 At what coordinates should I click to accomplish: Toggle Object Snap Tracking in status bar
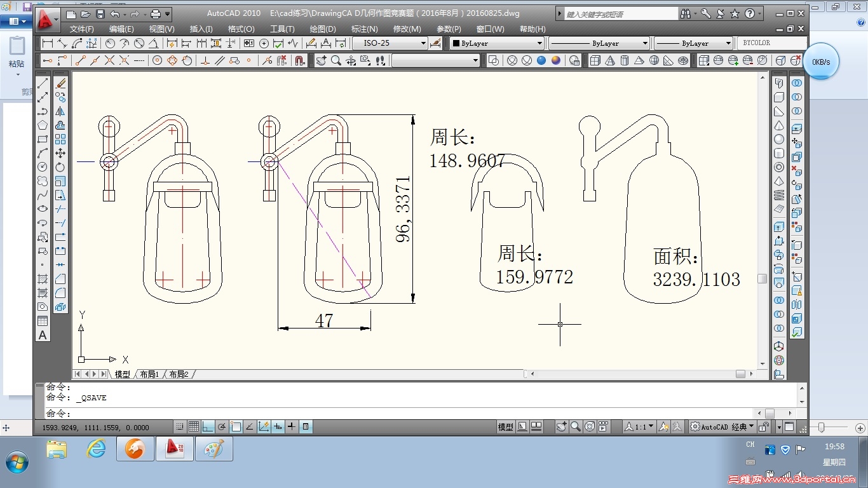coord(250,427)
